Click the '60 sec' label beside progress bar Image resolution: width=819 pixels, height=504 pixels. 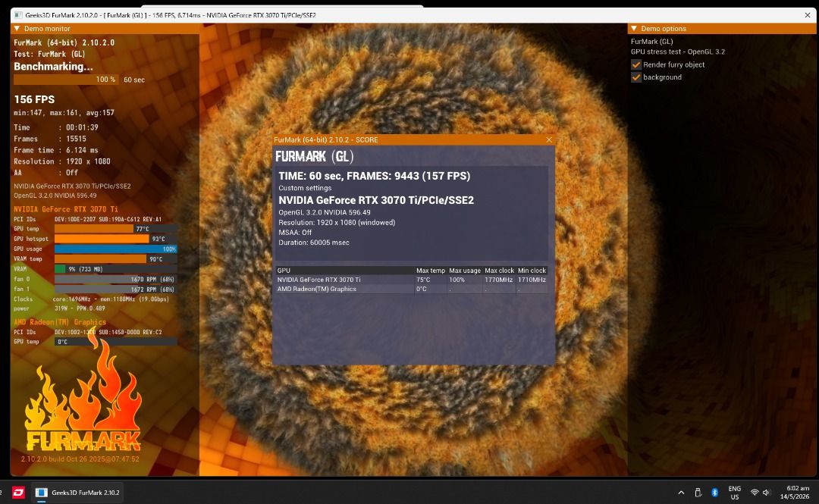coord(134,80)
